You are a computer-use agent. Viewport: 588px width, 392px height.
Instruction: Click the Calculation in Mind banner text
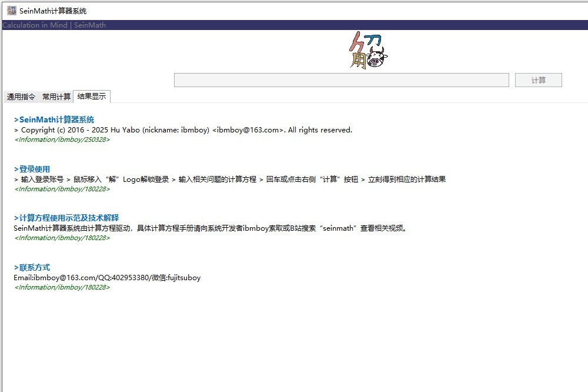(x=54, y=25)
